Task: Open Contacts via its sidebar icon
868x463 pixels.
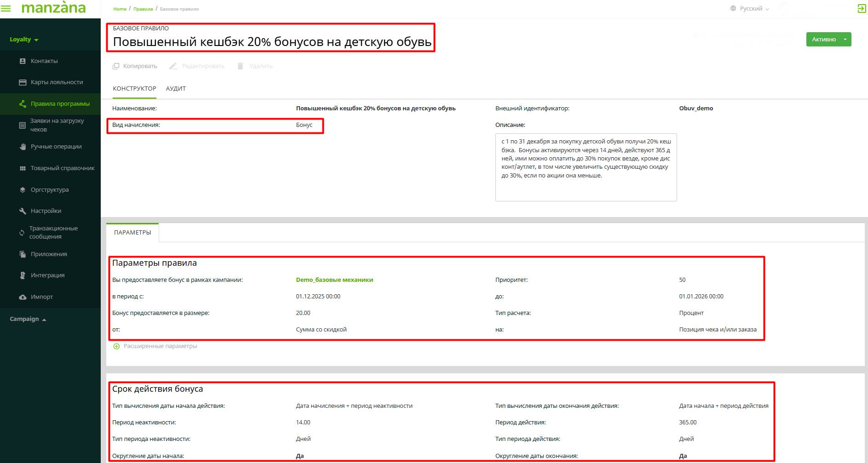Action: pyautogui.click(x=23, y=61)
